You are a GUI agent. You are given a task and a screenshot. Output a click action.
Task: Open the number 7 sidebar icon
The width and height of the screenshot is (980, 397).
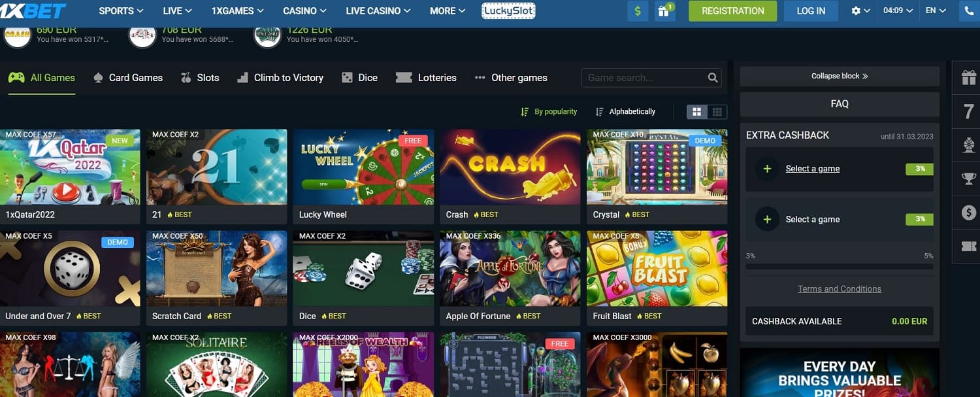[x=968, y=111]
